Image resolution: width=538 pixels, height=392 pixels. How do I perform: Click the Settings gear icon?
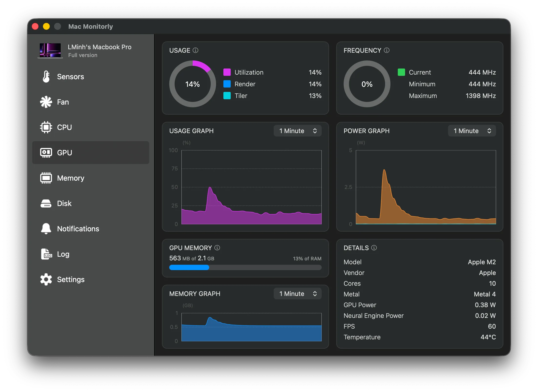pyautogui.click(x=46, y=279)
